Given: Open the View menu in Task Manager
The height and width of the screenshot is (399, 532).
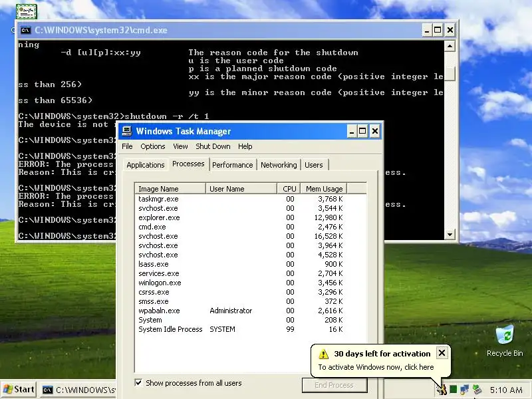Looking at the screenshot, I should [x=180, y=146].
